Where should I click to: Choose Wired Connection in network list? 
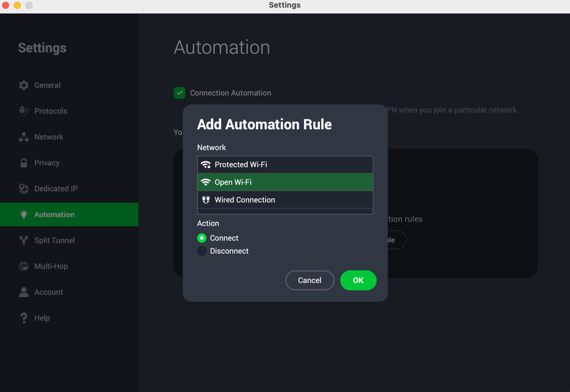pos(285,200)
